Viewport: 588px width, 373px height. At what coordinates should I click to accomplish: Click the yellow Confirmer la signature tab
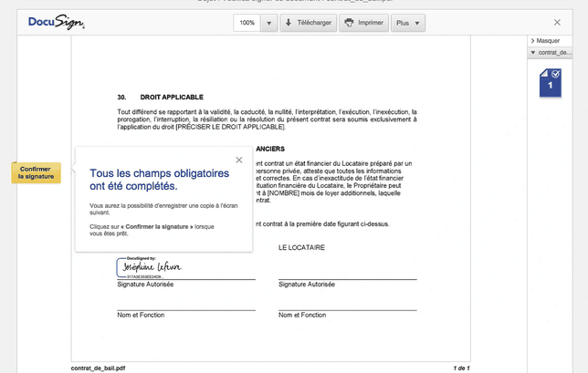(36, 172)
